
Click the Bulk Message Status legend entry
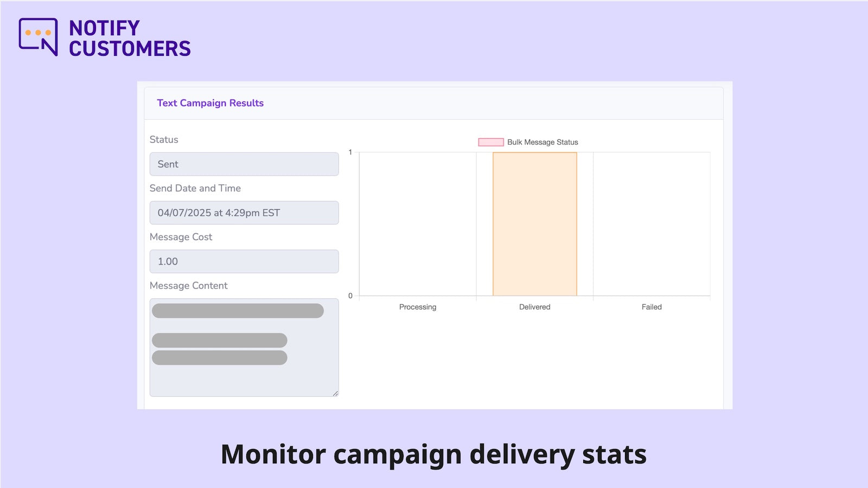tap(542, 142)
